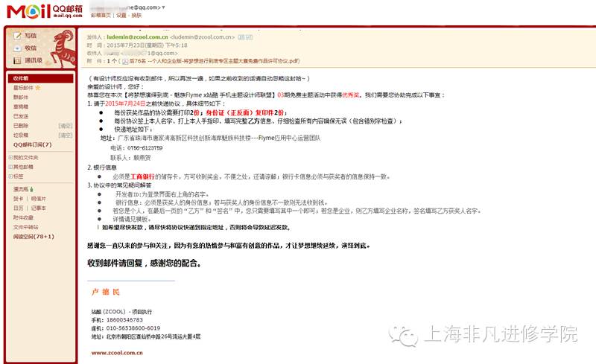Open the 换肤 skin change link

click(136, 15)
